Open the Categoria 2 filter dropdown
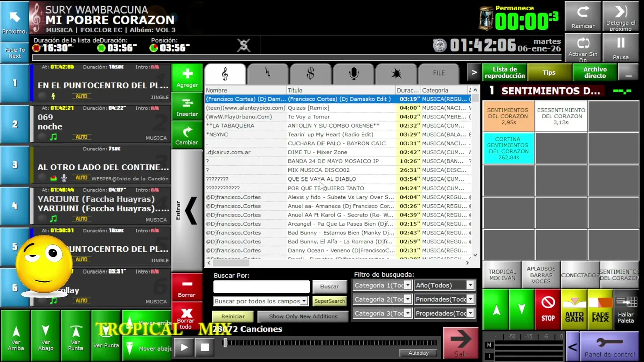644x362 pixels. 382,299
